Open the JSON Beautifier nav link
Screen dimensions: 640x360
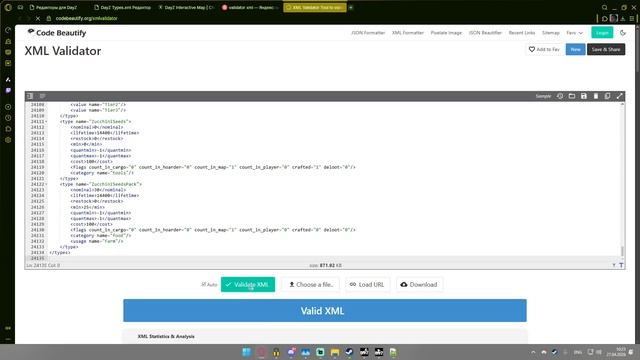(x=485, y=33)
